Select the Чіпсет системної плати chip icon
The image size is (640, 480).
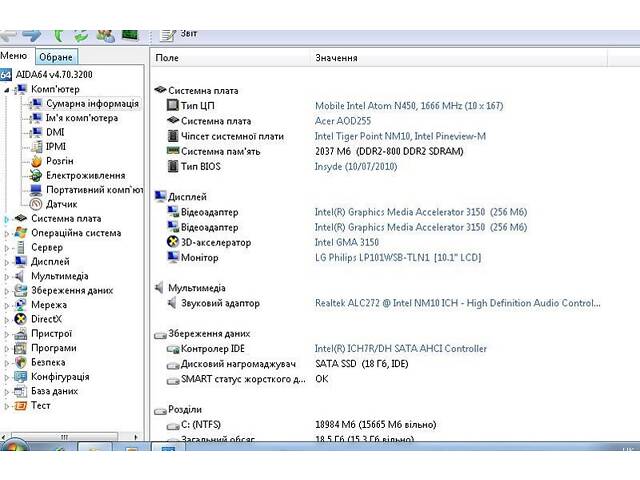173,136
